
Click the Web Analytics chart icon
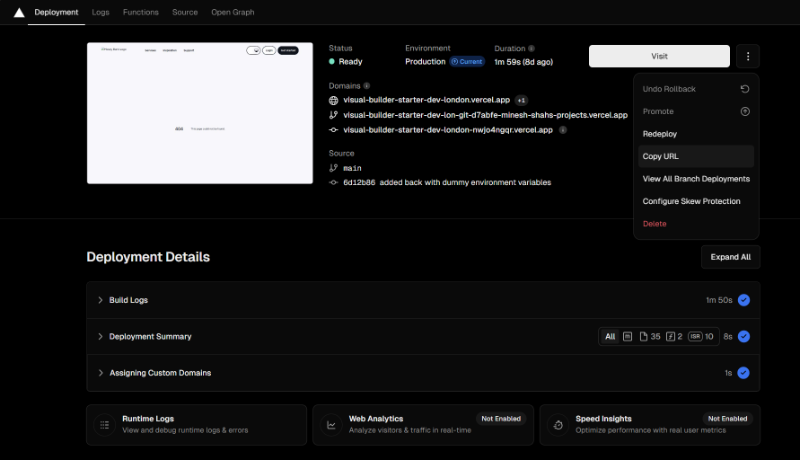330,424
